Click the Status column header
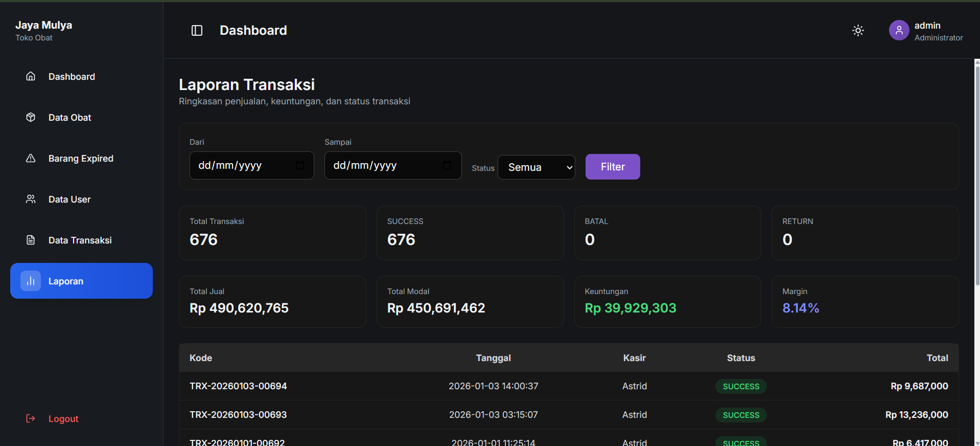Screen dimensions: 980x446 (x=741, y=358)
